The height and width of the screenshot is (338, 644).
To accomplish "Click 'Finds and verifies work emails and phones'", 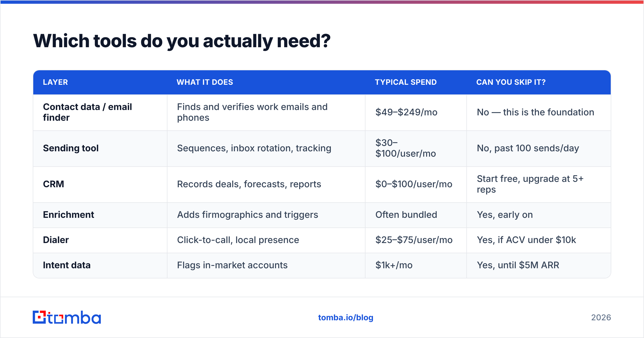I will pos(252,112).
